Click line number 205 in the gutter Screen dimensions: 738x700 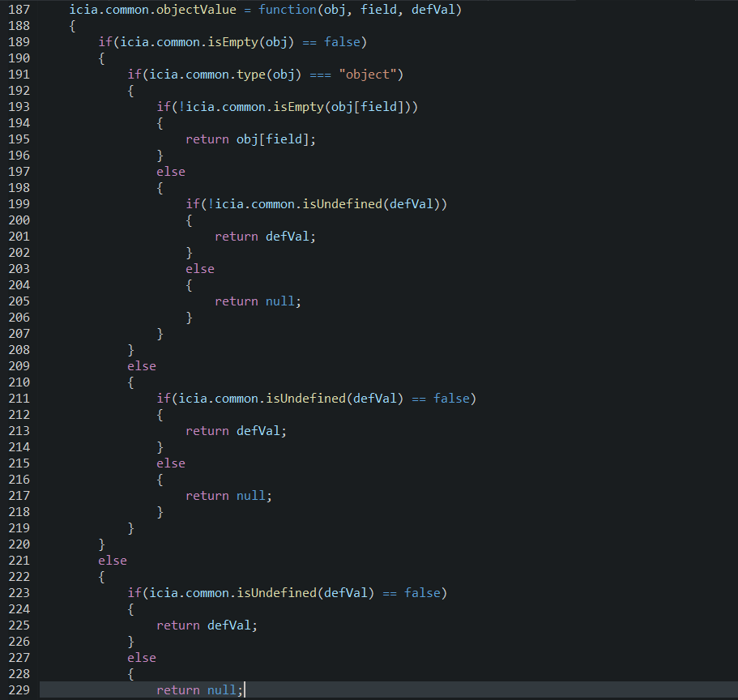tap(19, 301)
